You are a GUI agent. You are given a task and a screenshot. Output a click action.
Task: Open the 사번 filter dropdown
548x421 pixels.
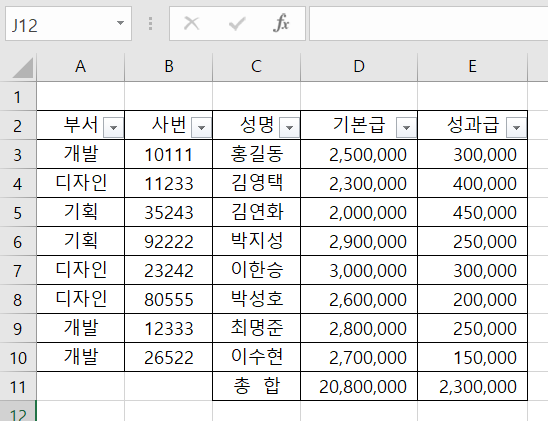[x=201, y=128]
